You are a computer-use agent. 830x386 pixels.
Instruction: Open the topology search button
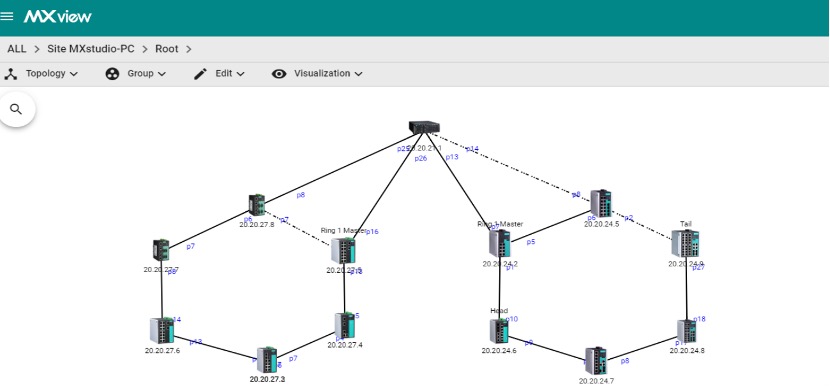pos(16,109)
